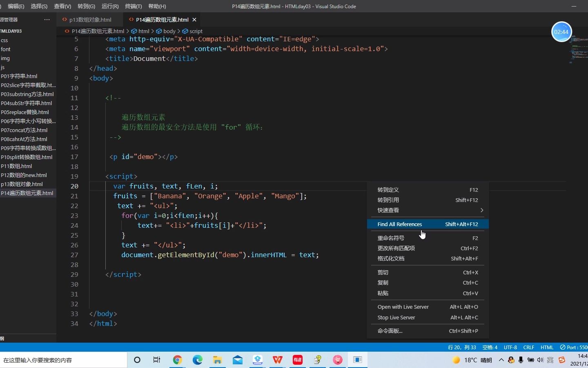The image size is (588, 368).
Task: Click the pink app icon on taskbar
Action: 338,360
